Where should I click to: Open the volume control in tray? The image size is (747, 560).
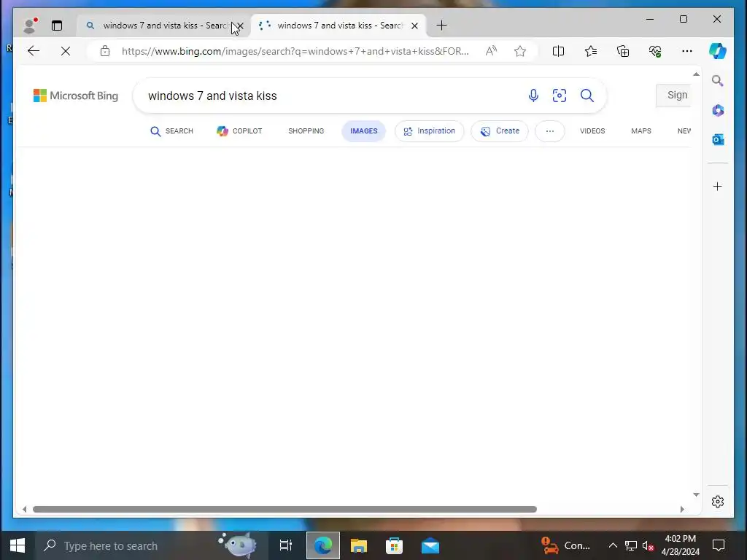point(648,545)
